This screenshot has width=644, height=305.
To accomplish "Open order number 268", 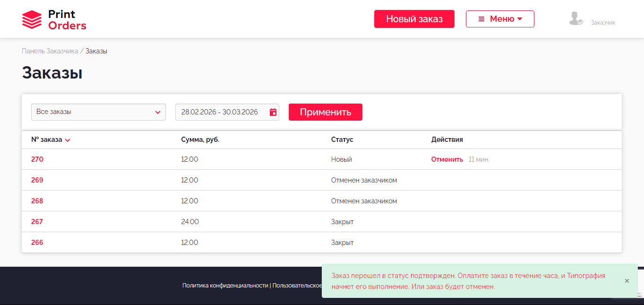I will (37, 201).
